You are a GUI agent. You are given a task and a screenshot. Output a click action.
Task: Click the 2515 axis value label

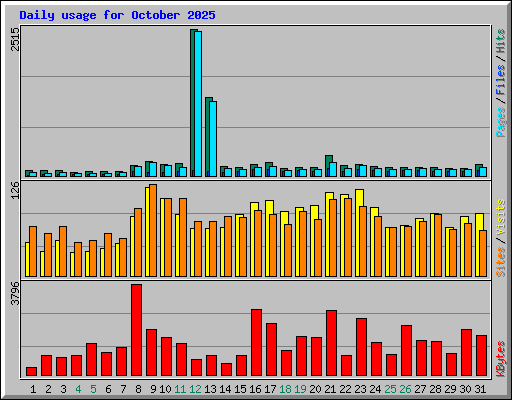coord(15,39)
